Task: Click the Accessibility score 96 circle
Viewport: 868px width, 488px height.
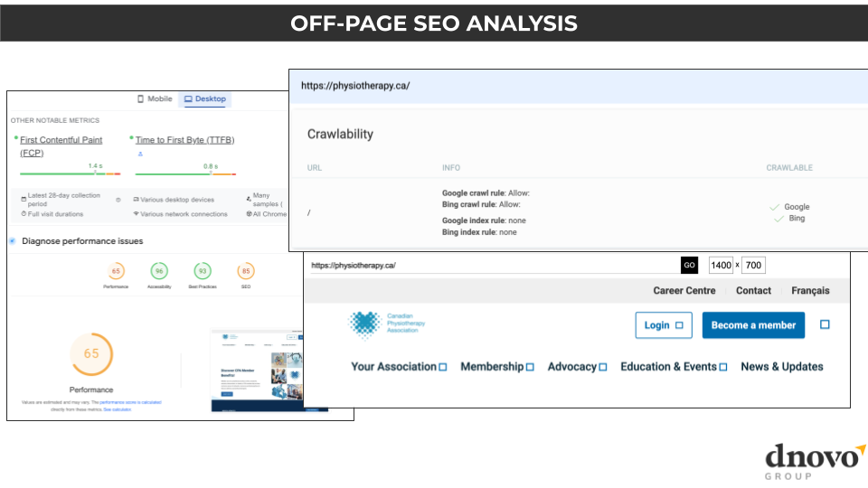Action: point(159,271)
